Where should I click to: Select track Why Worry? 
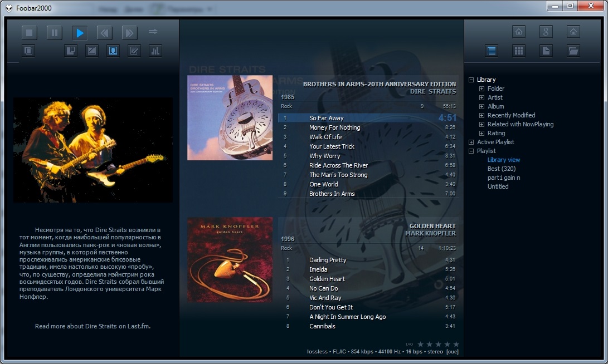click(x=368, y=156)
